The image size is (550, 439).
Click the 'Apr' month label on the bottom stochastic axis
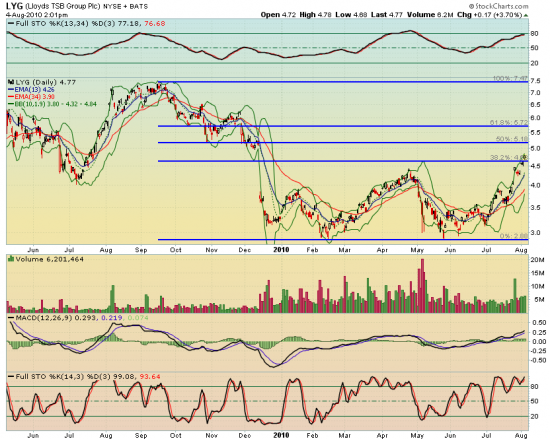tap(382, 435)
